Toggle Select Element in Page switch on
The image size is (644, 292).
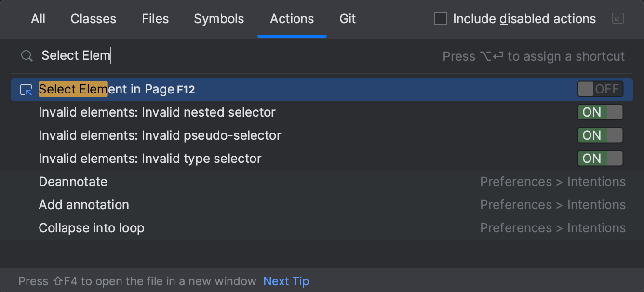600,89
